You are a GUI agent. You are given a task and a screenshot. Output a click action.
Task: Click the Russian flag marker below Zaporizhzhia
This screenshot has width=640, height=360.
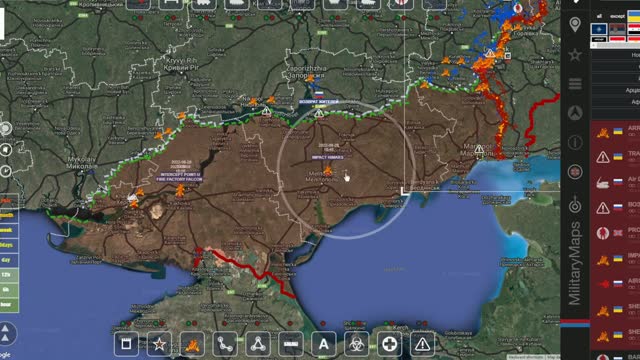coord(319,95)
